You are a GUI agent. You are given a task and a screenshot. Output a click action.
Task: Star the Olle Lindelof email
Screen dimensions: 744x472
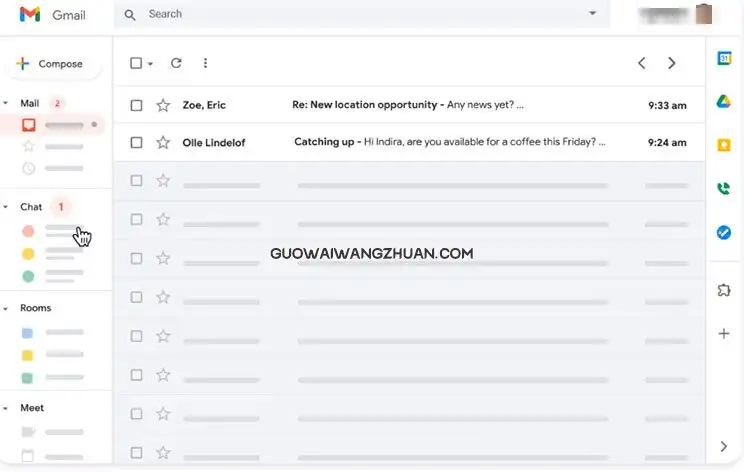coord(163,142)
